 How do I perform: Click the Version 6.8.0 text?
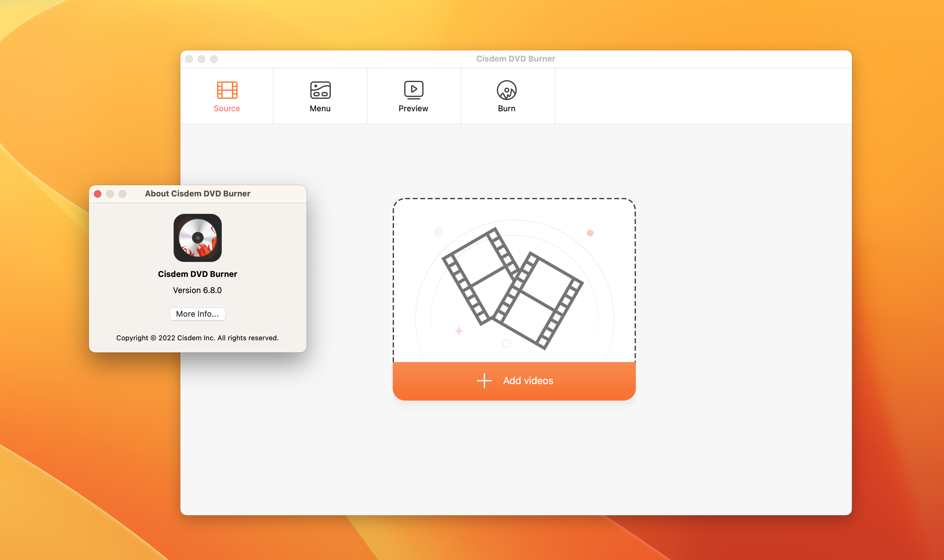197,290
